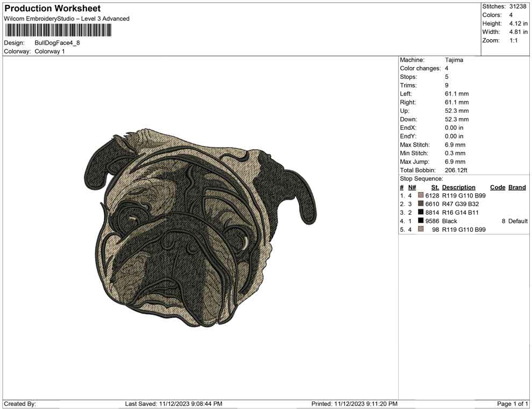Click Total Bobbin value '206.12ft'
The height and width of the screenshot is (409, 532).
(456, 170)
